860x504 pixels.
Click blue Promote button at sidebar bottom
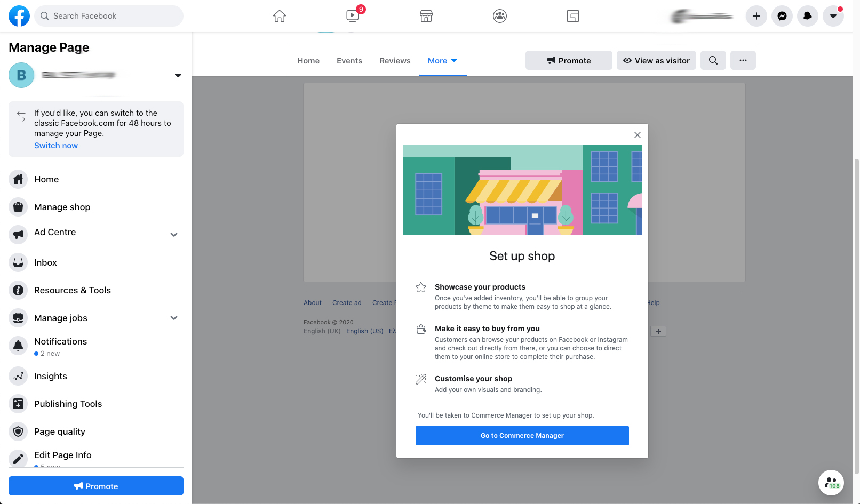96,486
